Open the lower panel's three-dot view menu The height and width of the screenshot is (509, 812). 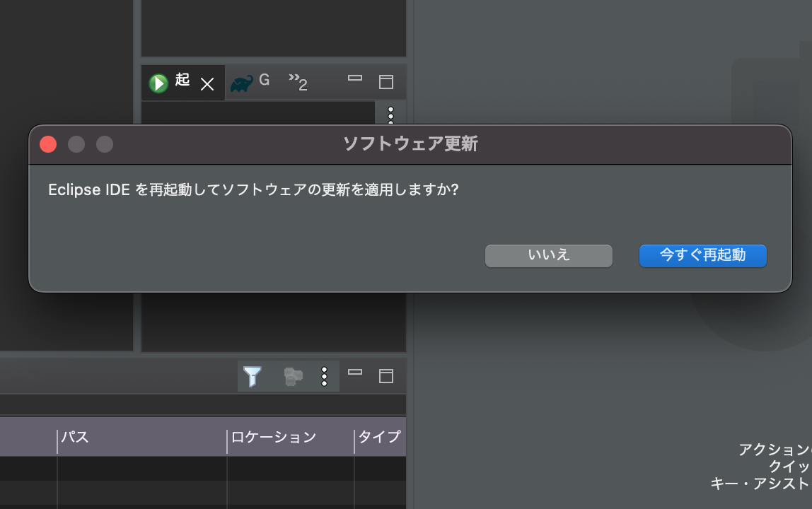pyautogui.click(x=325, y=376)
